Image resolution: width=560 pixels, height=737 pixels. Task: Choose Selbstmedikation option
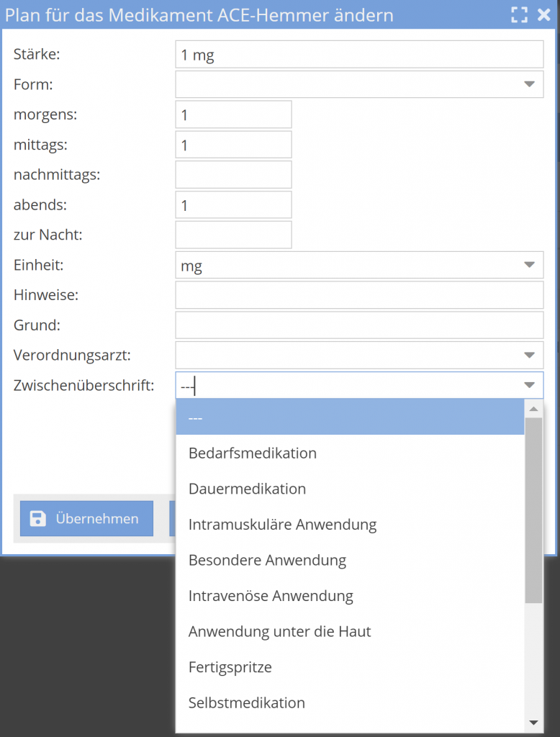(350, 703)
